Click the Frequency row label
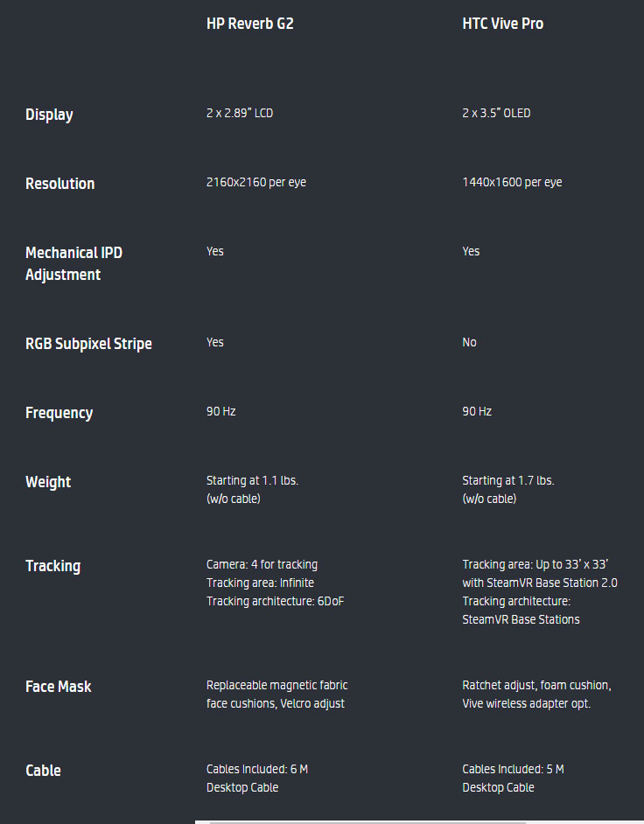 click(x=59, y=413)
